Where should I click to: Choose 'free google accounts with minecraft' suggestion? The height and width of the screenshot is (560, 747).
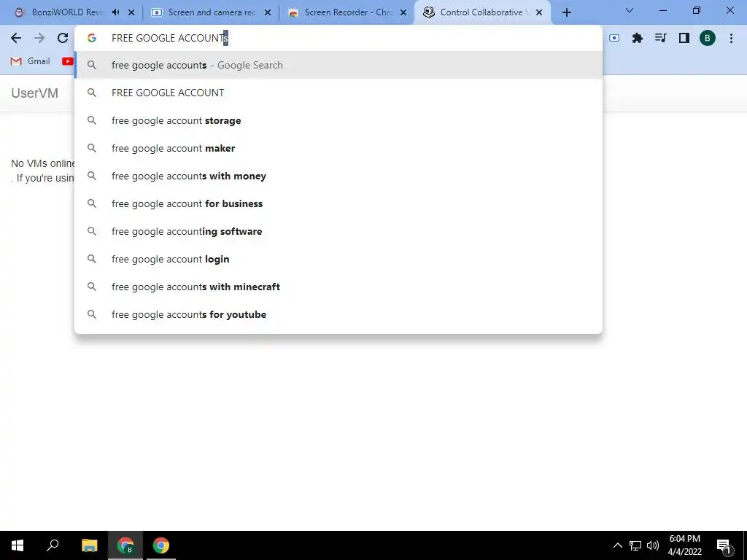(x=338, y=287)
